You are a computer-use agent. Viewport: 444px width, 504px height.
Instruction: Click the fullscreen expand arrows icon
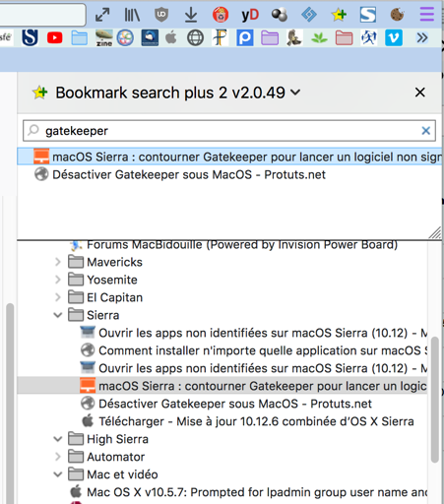tap(102, 15)
